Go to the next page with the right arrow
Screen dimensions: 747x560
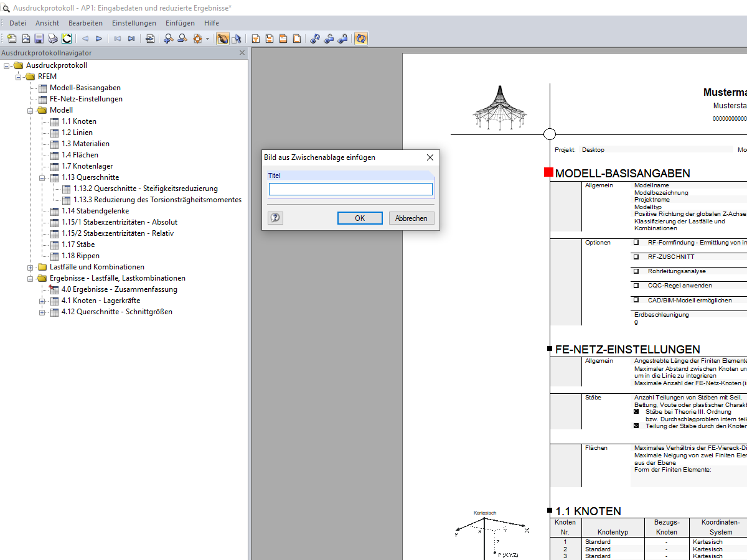point(99,39)
